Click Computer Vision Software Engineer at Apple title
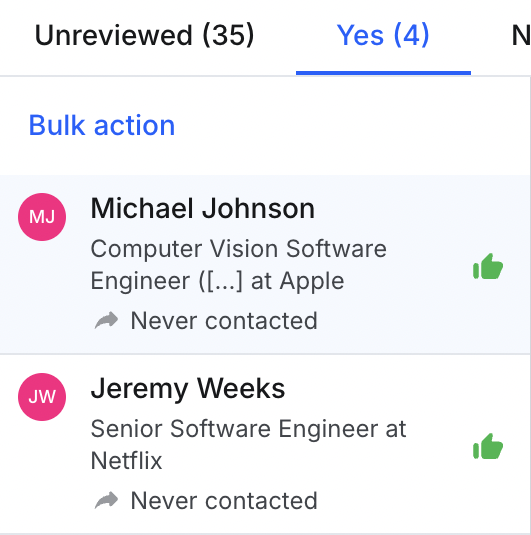Image resolution: width=531 pixels, height=535 pixels. click(238, 265)
